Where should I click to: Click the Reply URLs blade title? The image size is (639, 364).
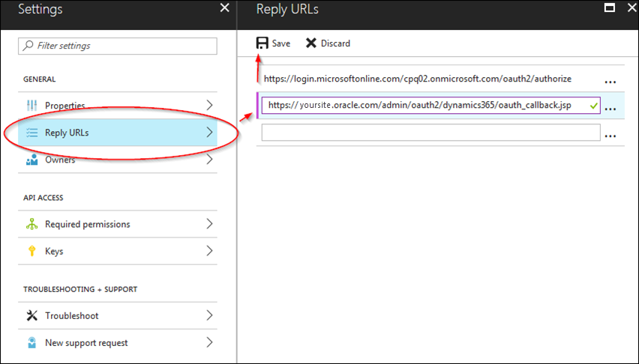287,10
